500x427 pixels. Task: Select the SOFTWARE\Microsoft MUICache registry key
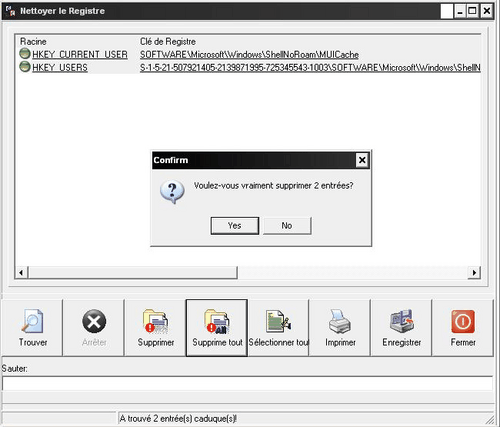[x=249, y=54]
